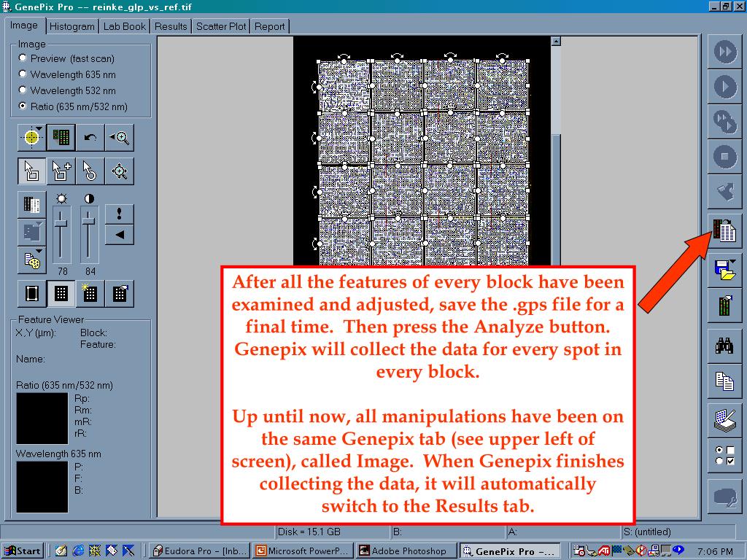Adjust the brightness slider showing 78
The image size is (747, 560).
[61, 223]
